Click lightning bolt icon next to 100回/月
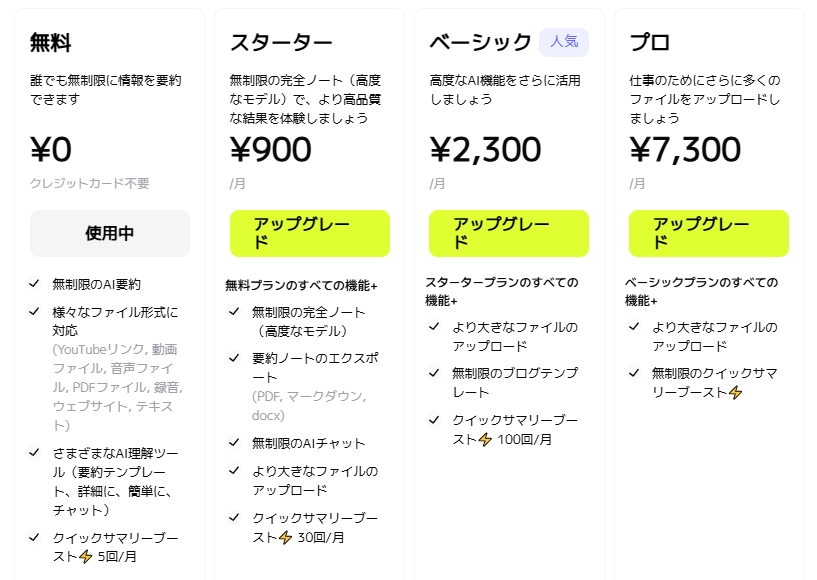The image size is (817, 580). tap(485, 439)
